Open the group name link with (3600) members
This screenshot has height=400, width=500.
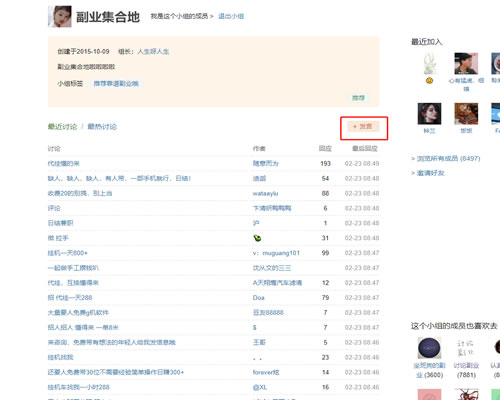[429, 370]
